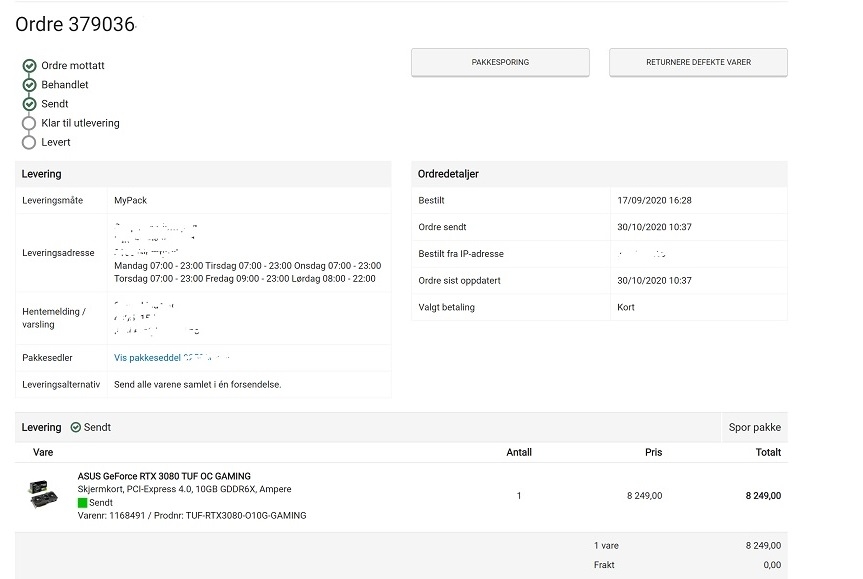Select the Torsdag 07:00 - 23:00 opening hours line

245,279
